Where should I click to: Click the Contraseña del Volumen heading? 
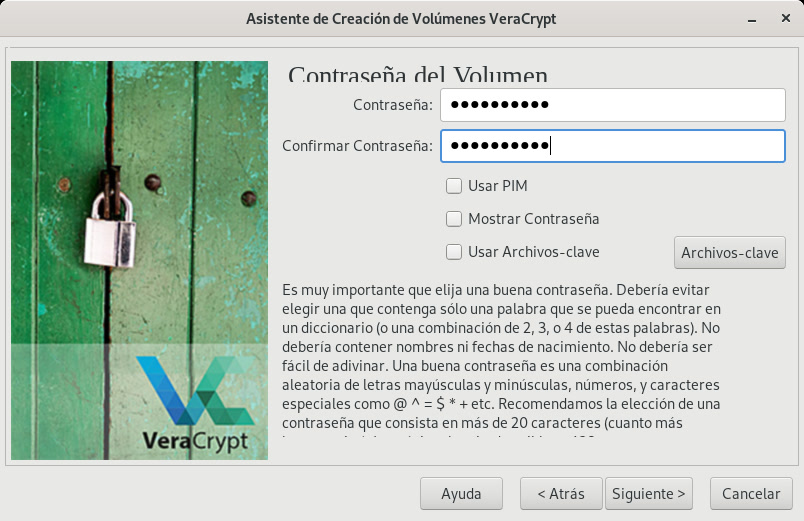point(417,75)
